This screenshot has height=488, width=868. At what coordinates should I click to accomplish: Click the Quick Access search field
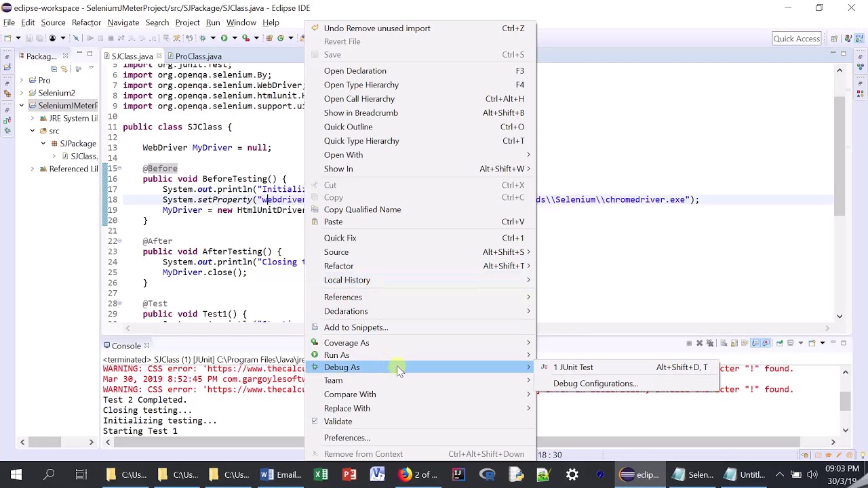(797, 39)
